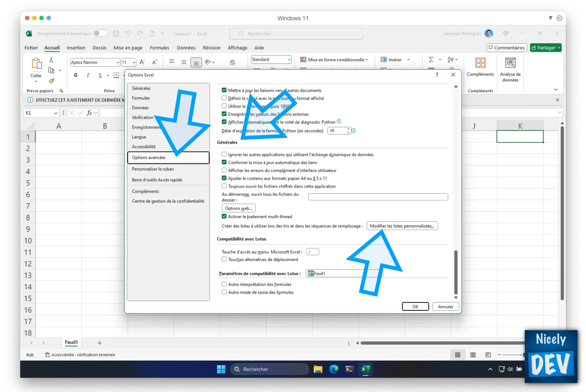The height and width of the screenshot is (392, 586).
Task: Toggle bold G formatting
Action: 76,75
